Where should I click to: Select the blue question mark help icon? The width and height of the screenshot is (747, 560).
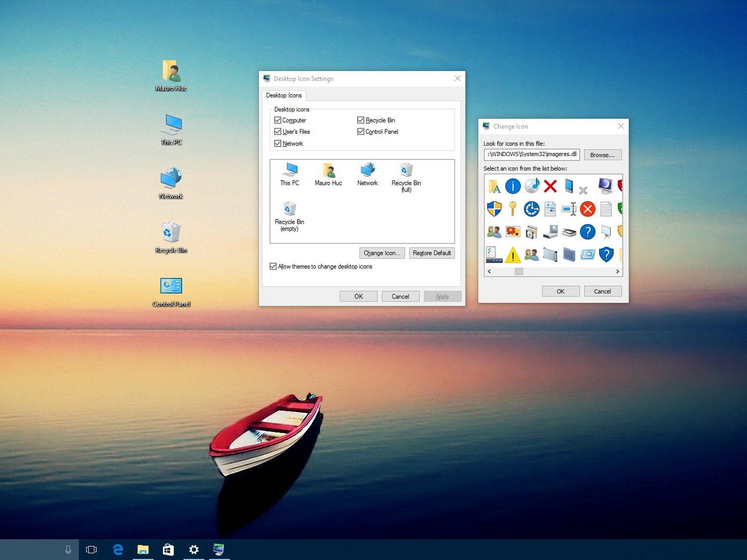click(588, 232)
